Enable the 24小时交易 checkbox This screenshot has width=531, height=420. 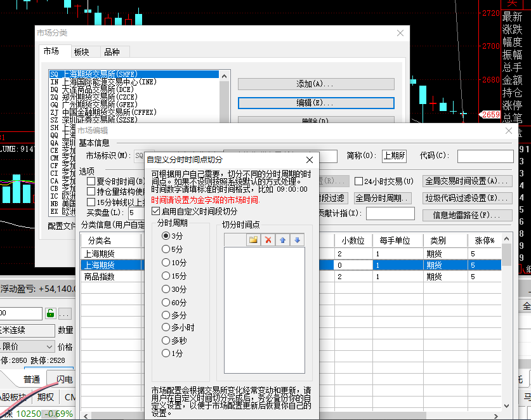pyautogui.click(x=359, y=181)
